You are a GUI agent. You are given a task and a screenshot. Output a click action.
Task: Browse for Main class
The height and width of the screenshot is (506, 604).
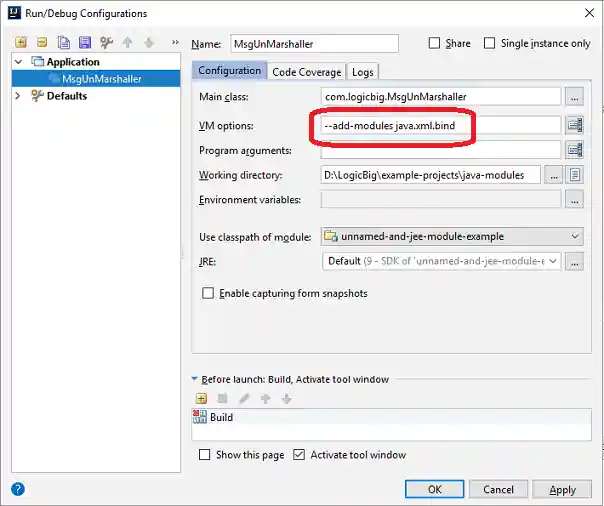[x=574, y=96]
